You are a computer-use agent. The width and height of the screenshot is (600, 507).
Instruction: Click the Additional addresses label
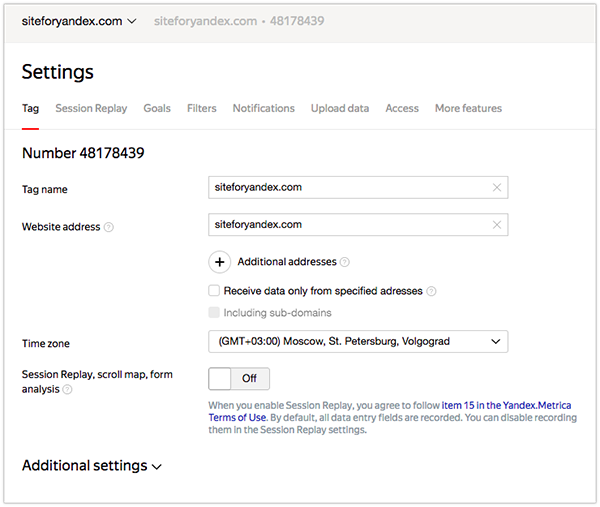287,262
